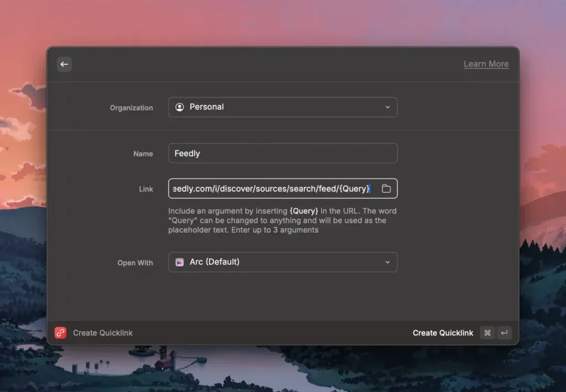Open the Organization dropdown showing Personal
Screen dimensions: 566x392
(282, 107)
